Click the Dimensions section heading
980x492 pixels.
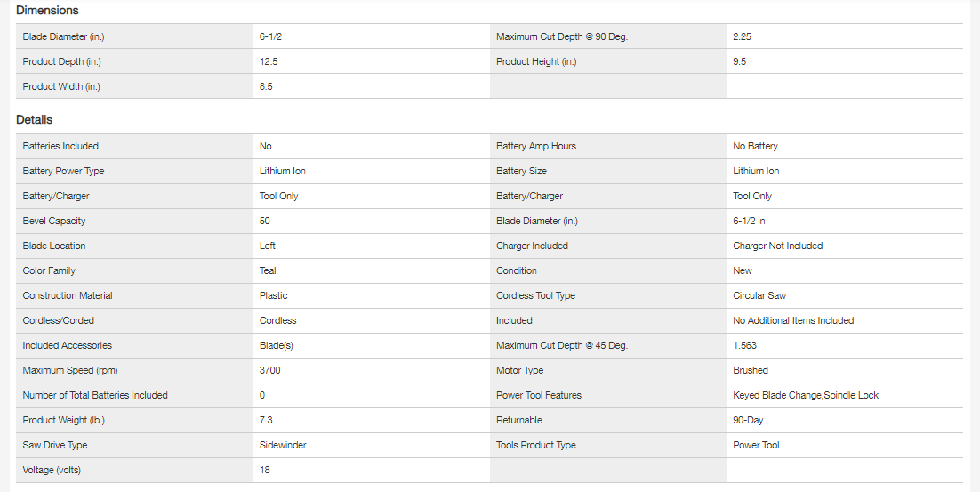coord(47,11)
